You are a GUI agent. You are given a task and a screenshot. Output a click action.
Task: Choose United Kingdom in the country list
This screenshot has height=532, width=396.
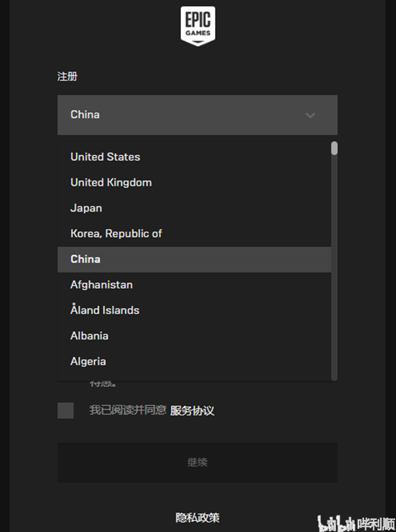pyautogui.click(x=194, y=183)
